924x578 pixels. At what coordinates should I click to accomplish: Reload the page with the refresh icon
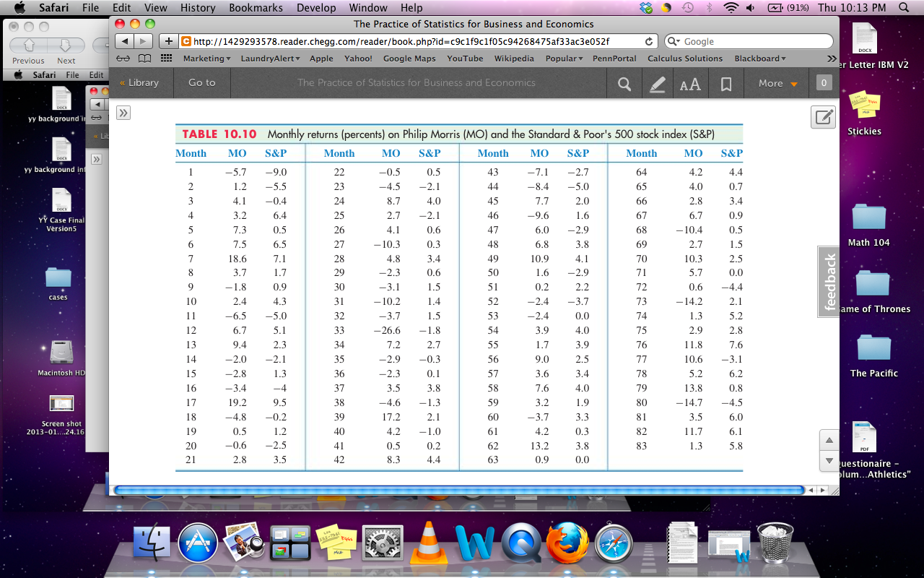[x=649, y=42]
